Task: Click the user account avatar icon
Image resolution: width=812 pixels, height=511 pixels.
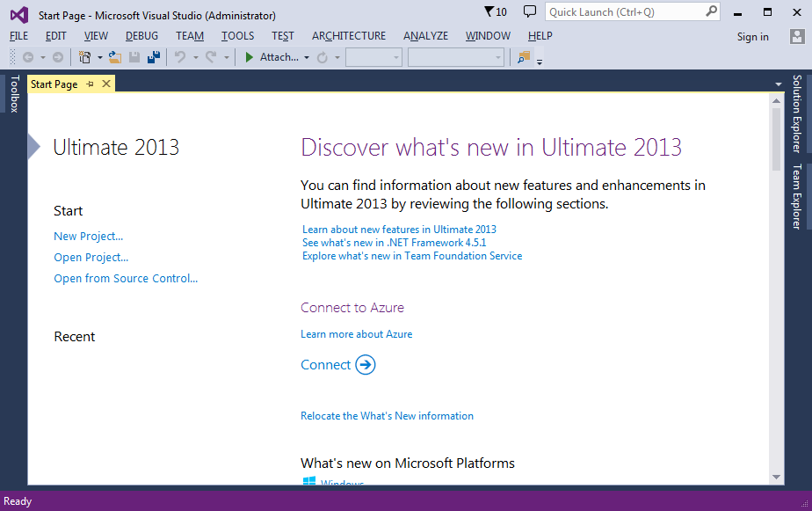Action: click(x=797, y=36)
